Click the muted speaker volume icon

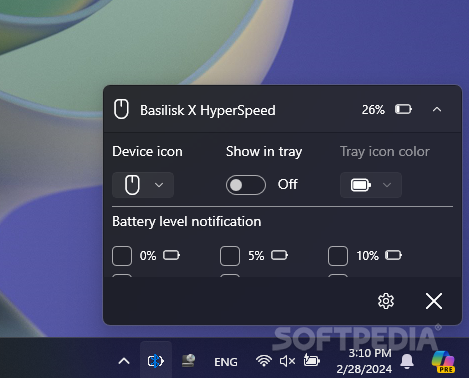(x=287, y=361)
